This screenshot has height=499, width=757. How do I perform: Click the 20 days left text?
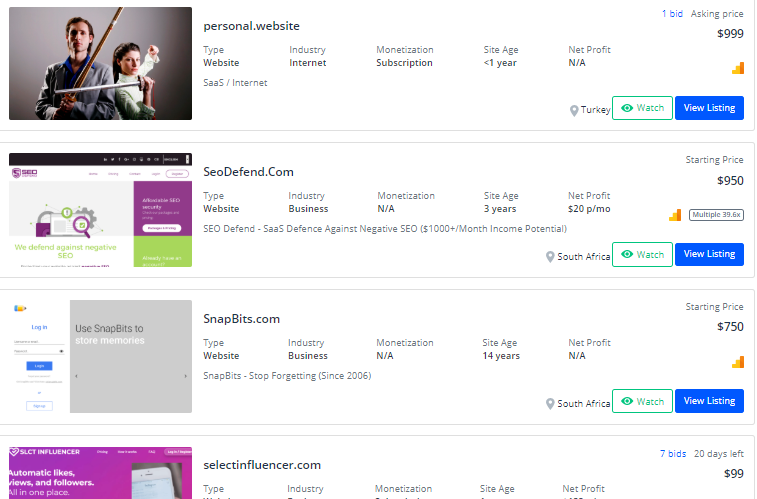point(719,454)
